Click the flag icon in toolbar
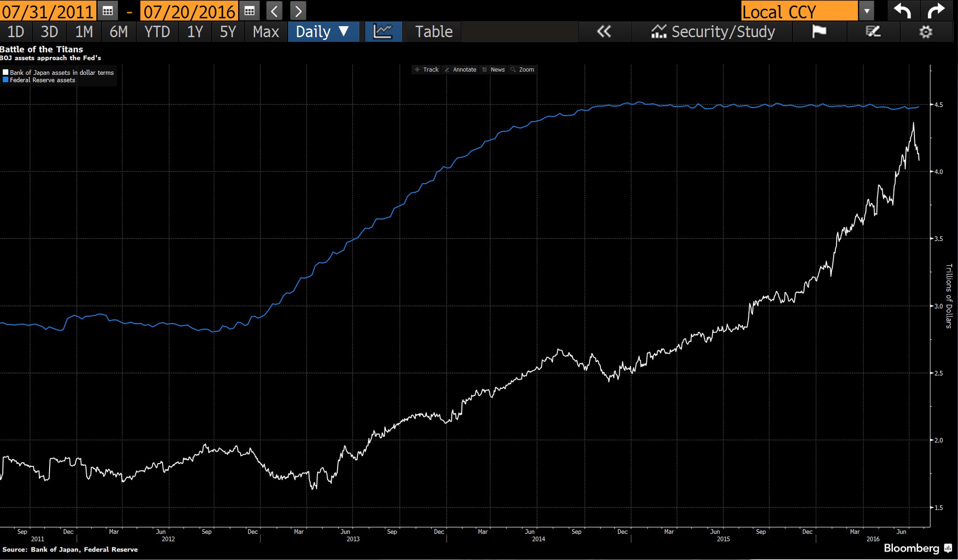Image resolution: width=958 pixels, height=560 pixels. click(x=819, y=32)
